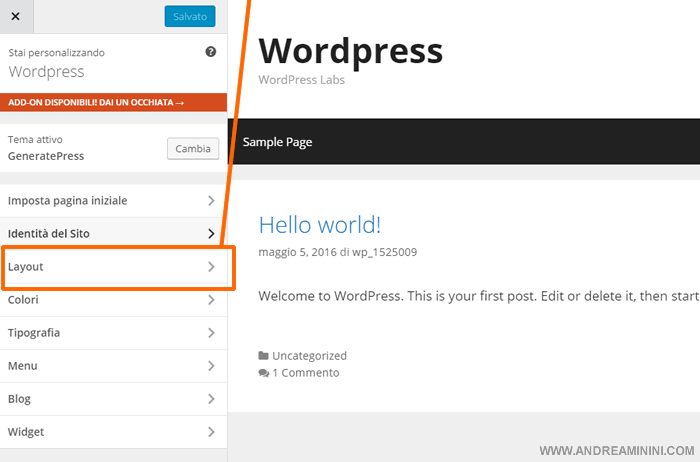Expand the Identità del Sito chevron

tap(211, 234)
